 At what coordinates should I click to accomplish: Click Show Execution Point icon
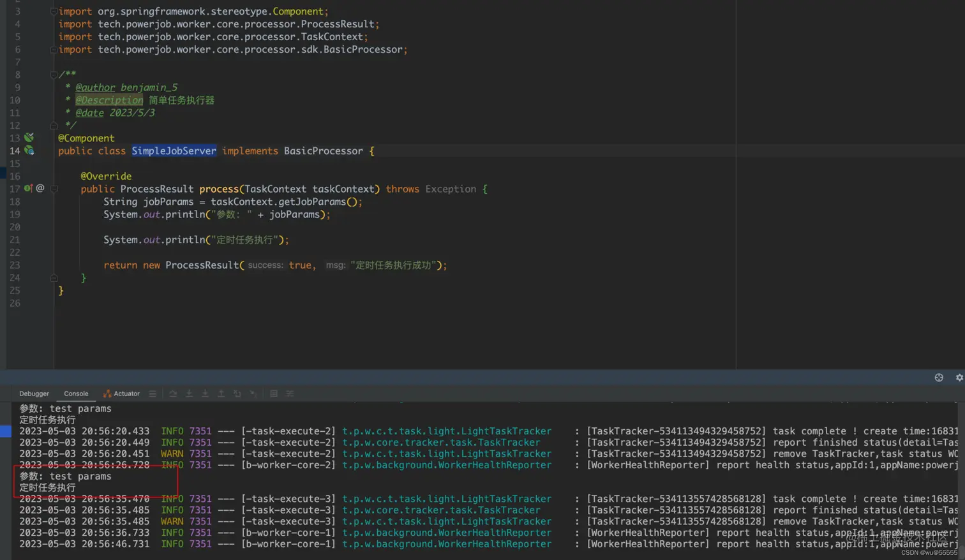173,394
